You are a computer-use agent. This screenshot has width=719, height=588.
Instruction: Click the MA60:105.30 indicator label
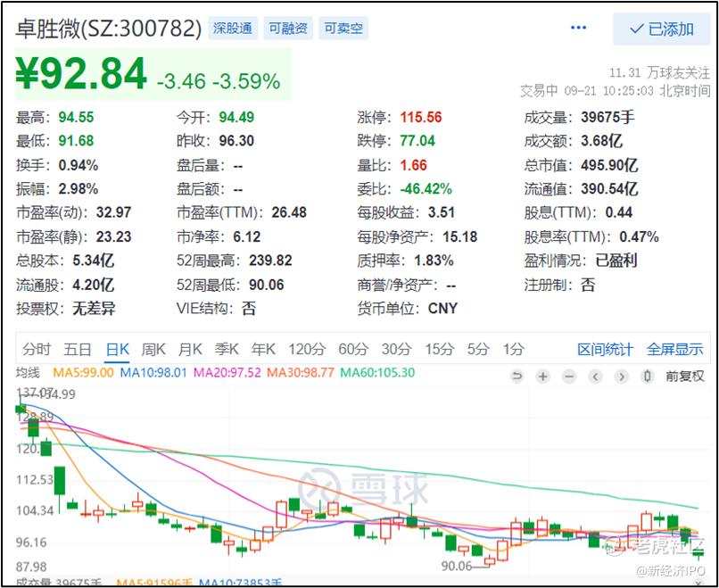pyautogui.click(x=377, y=372)
